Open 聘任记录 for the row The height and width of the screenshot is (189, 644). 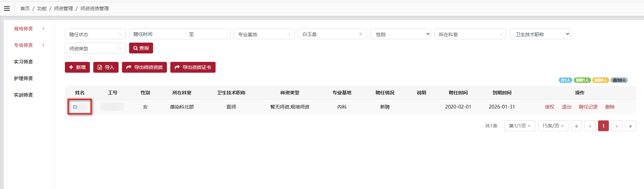pos(588,107)
